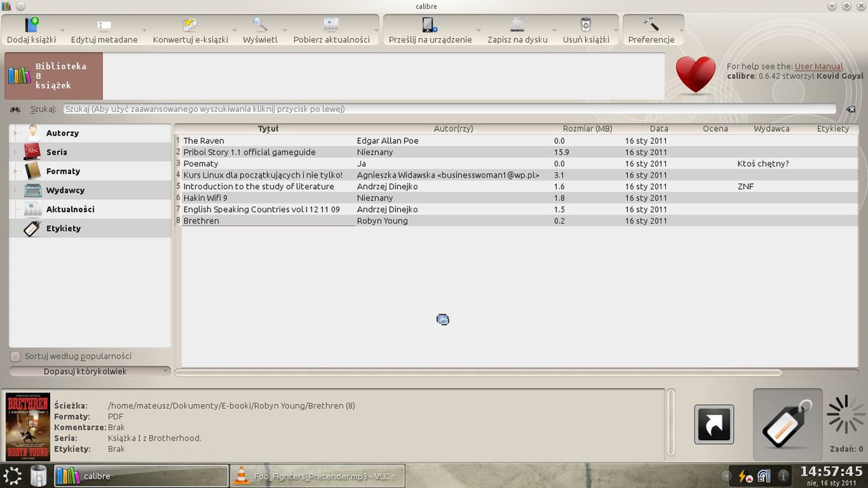Open the Wyświetl viewer button

click(x=260, y=30)
